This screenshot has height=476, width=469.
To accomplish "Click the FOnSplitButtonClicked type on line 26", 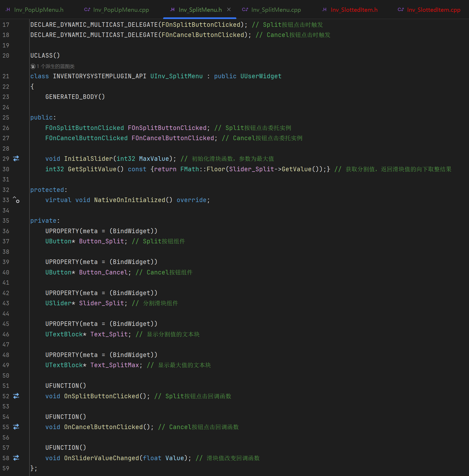I will point(85,128).
